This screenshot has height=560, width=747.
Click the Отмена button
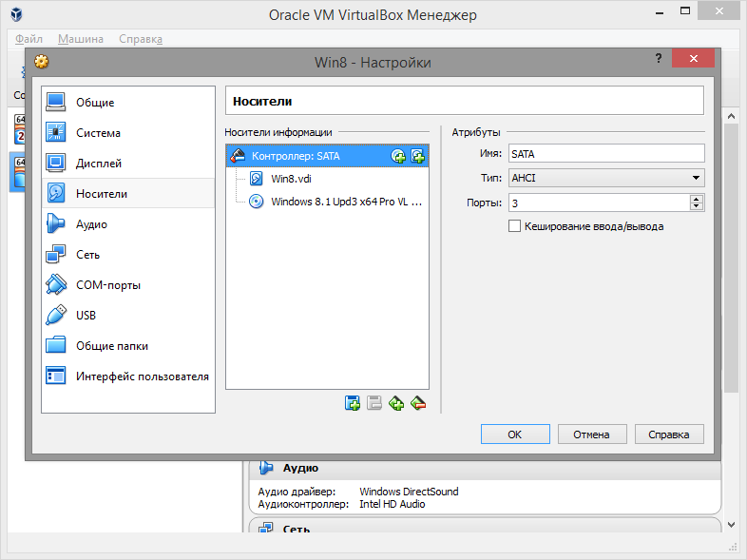tap(592, 434)
